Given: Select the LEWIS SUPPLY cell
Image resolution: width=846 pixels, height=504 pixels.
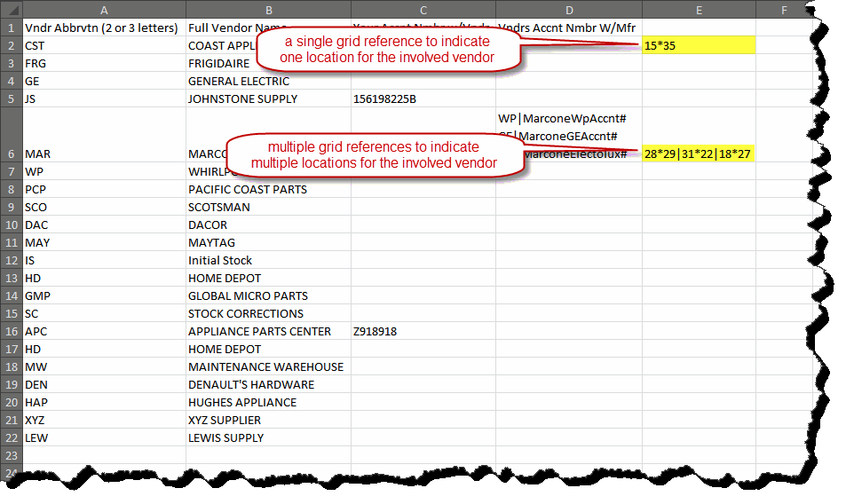Looking at the screenshot, I should pyautogui.click(x=269, y=437).
